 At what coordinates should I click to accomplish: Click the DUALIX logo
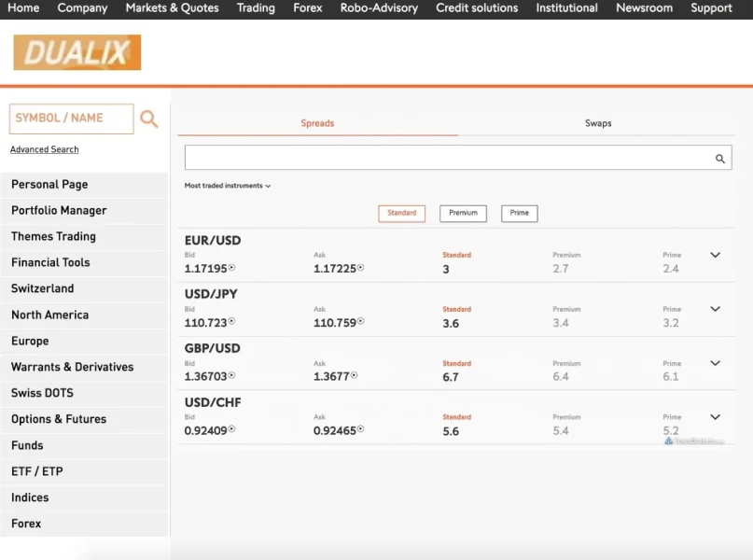click(77, 53)
